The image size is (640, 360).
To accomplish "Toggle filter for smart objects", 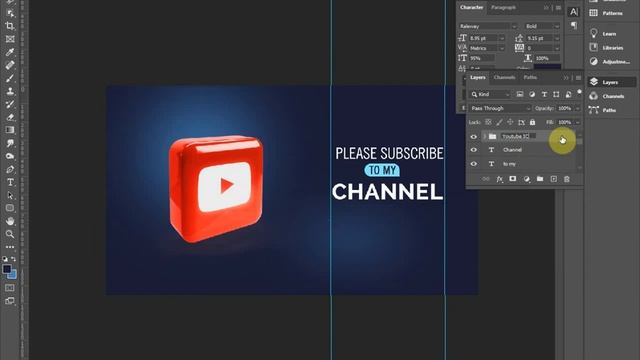I will pyautogui.click(x=569, y=94).
